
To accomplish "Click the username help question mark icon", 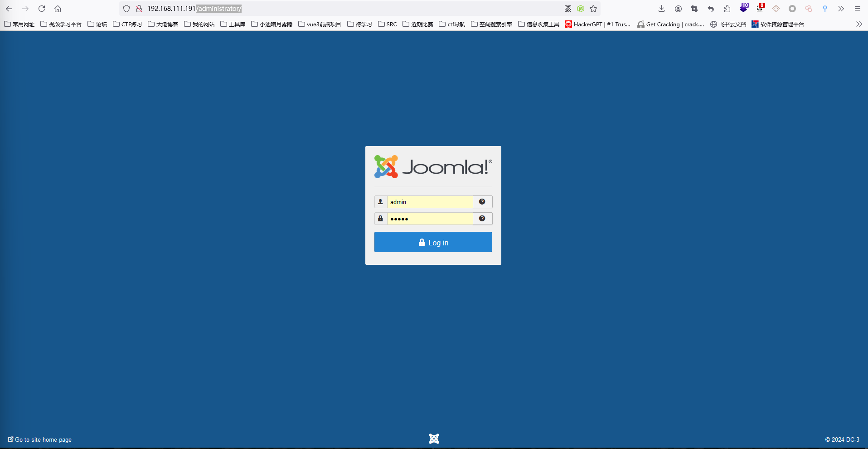I will [482, 202].
